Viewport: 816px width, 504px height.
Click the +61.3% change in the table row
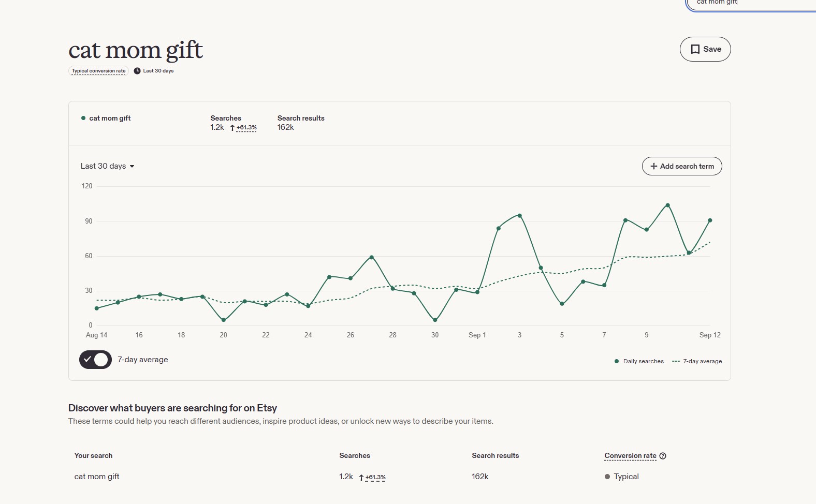coord(375,477)
